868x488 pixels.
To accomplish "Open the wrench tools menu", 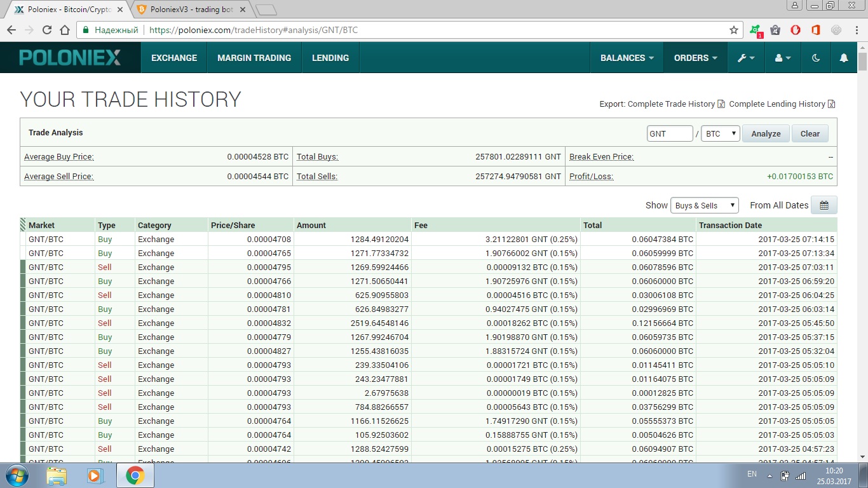I will (x=746, y=58).
